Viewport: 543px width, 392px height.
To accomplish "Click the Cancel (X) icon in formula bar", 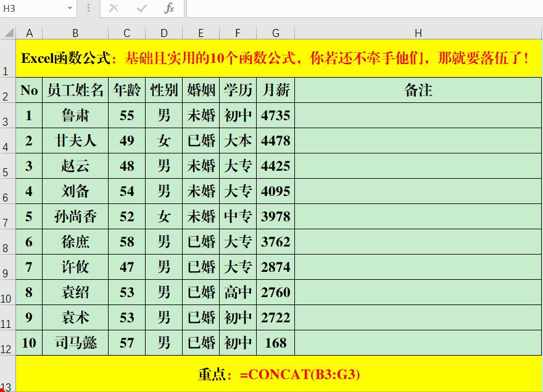I will (113, 9).
